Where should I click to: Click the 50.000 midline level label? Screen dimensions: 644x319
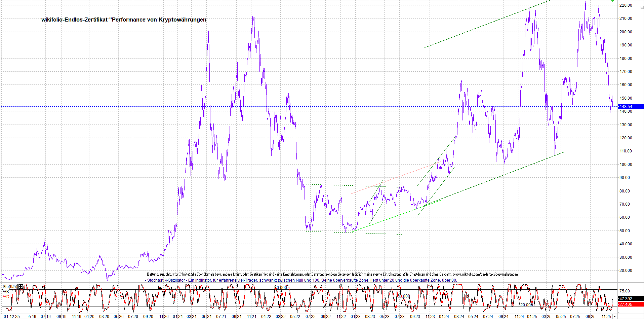click(x=404, y=296)
